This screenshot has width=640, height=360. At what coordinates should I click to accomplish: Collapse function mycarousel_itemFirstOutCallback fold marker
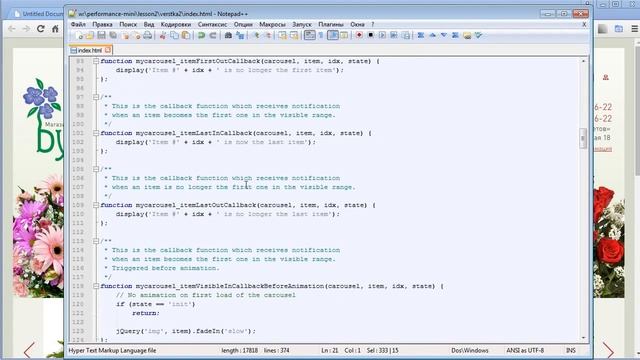coord(96,61)
